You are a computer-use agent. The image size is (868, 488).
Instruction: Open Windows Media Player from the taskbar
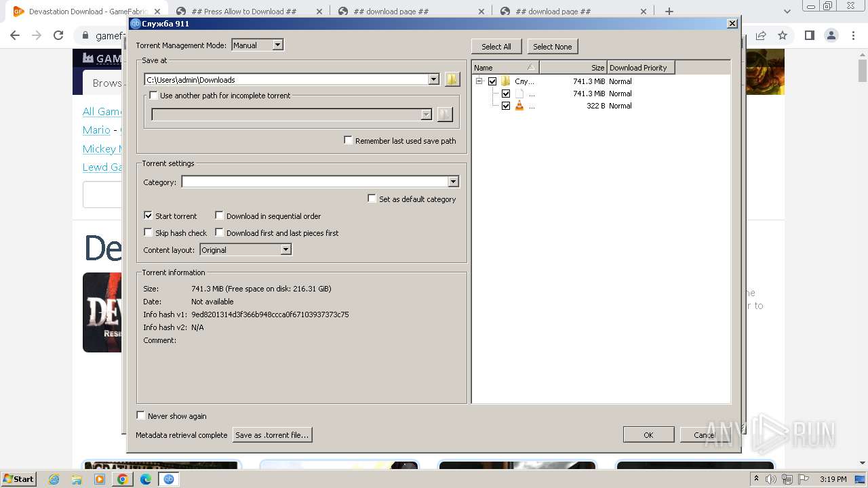100,479
